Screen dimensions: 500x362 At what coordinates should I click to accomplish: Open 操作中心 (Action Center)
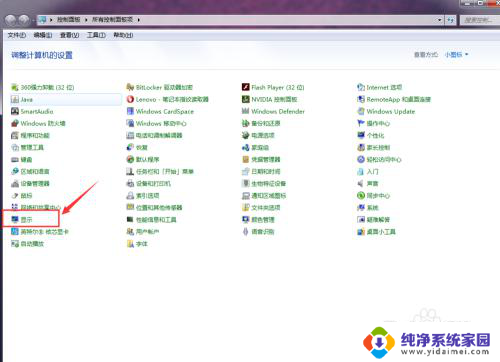coord(373,123)
